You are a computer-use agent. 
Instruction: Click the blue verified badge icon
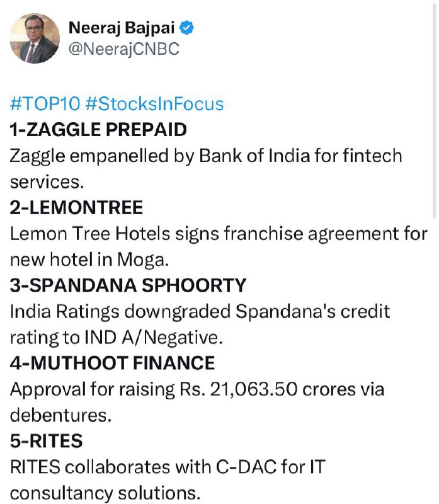click(186, 28)
